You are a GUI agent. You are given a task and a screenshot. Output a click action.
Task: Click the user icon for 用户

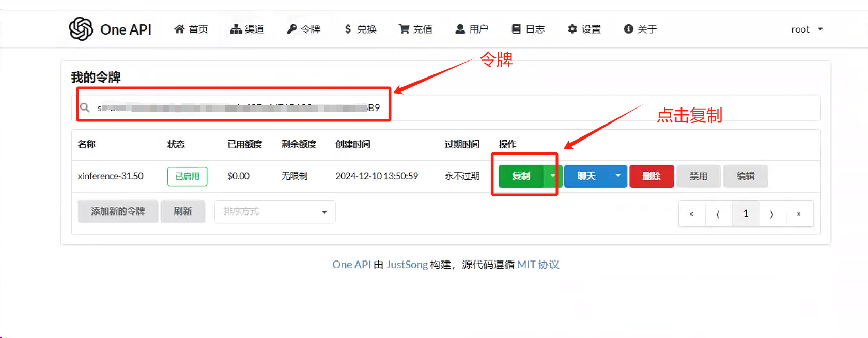click(460, 29)
